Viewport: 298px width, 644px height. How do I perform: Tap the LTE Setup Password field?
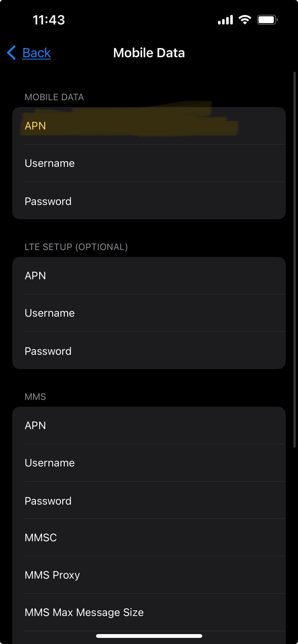coord(149,351)
